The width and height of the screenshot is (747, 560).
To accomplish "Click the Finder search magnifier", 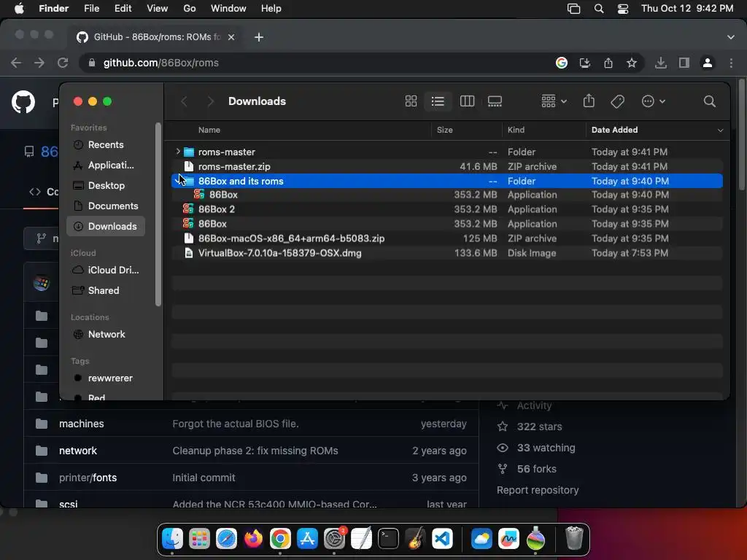I will point(709,101).
